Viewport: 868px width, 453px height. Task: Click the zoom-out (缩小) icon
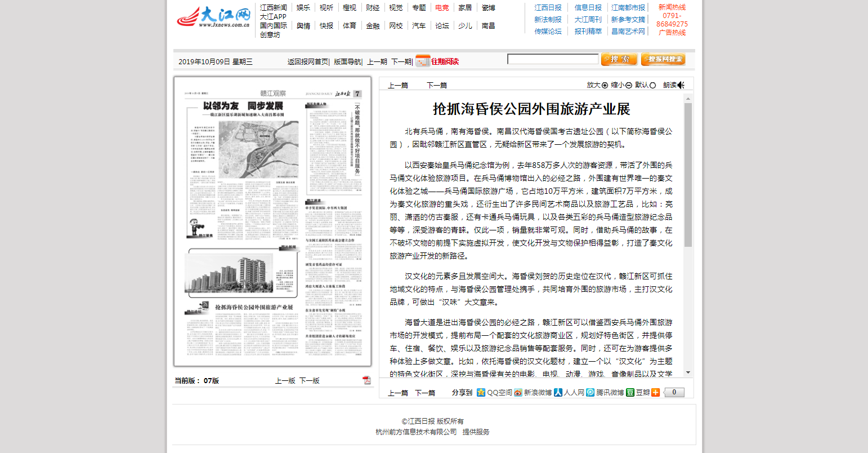click(629, 86)
